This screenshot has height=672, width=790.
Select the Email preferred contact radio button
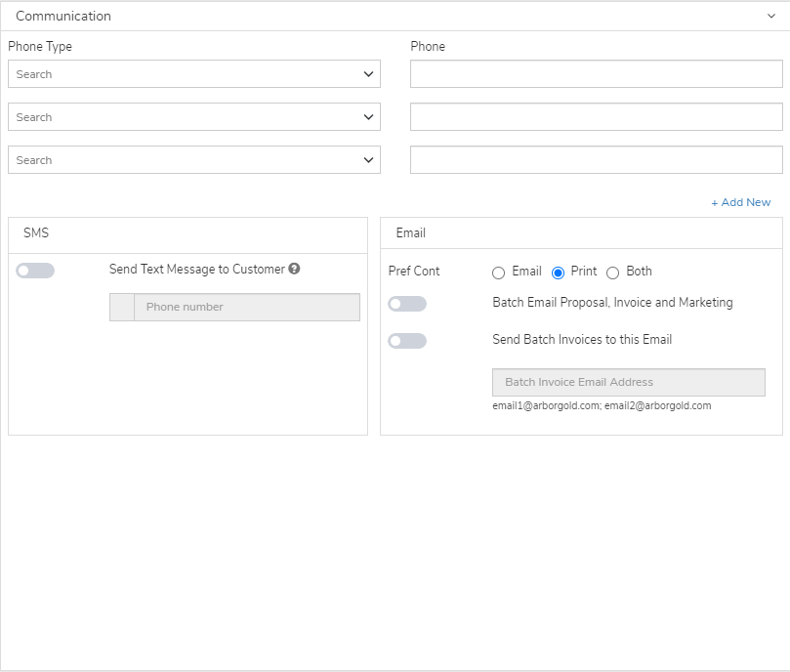498,273
